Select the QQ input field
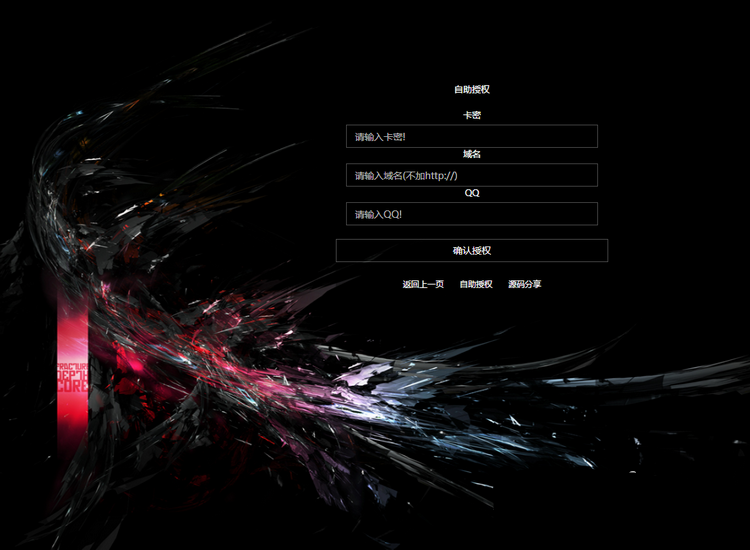Viewport: 750px width, 550px height. coord(472,214)
